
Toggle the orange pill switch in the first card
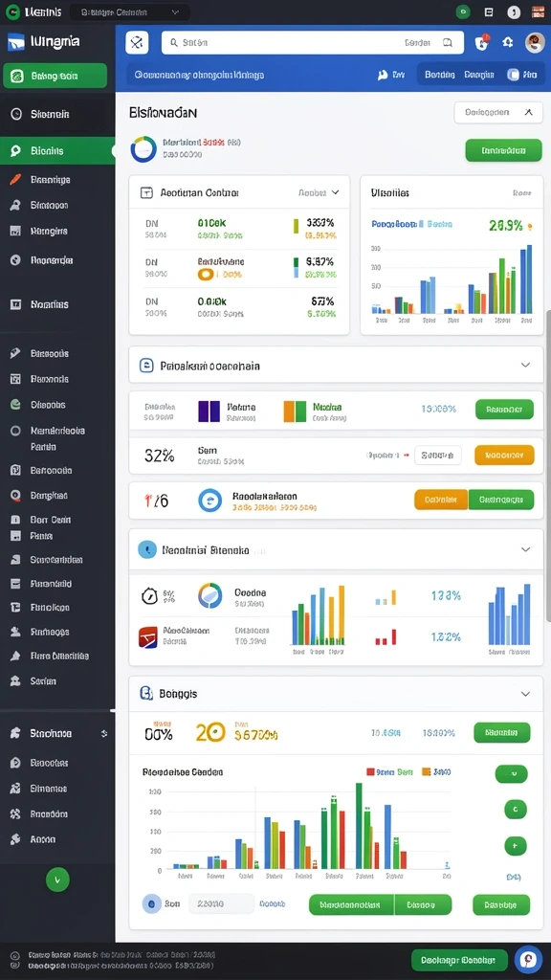tap(206, 274)
